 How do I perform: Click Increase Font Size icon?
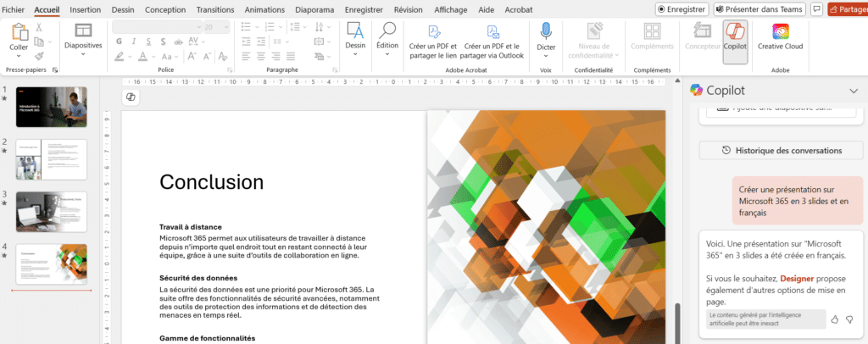192,57
